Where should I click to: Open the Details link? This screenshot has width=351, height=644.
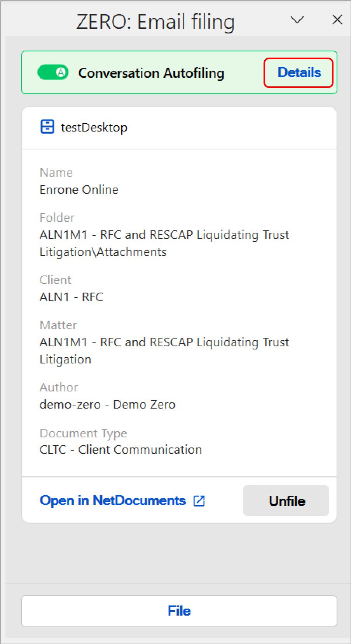[299, 72]
